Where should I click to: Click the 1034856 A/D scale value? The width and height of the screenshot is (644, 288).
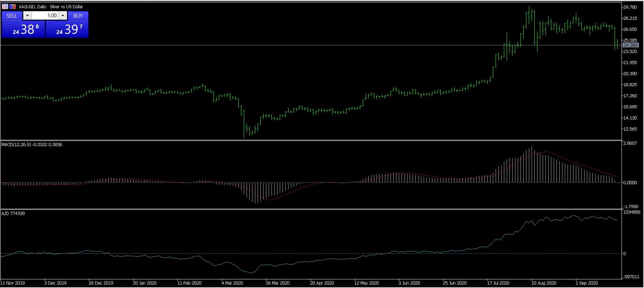pos(632,212)
